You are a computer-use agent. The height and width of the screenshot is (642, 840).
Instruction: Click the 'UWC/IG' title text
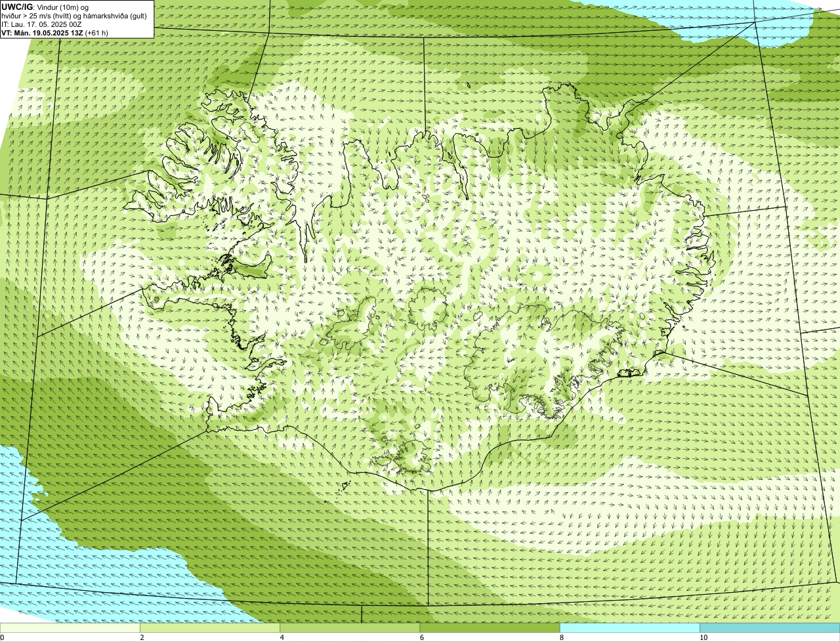17,7
